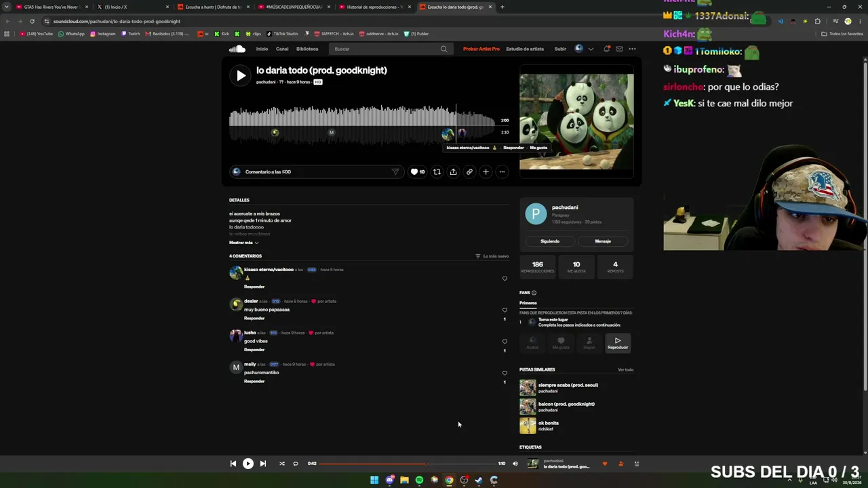The width and height of the screenshot is (868, 488).
Task: Open the pachudani profile avatar
Action: tap(536, 214)
